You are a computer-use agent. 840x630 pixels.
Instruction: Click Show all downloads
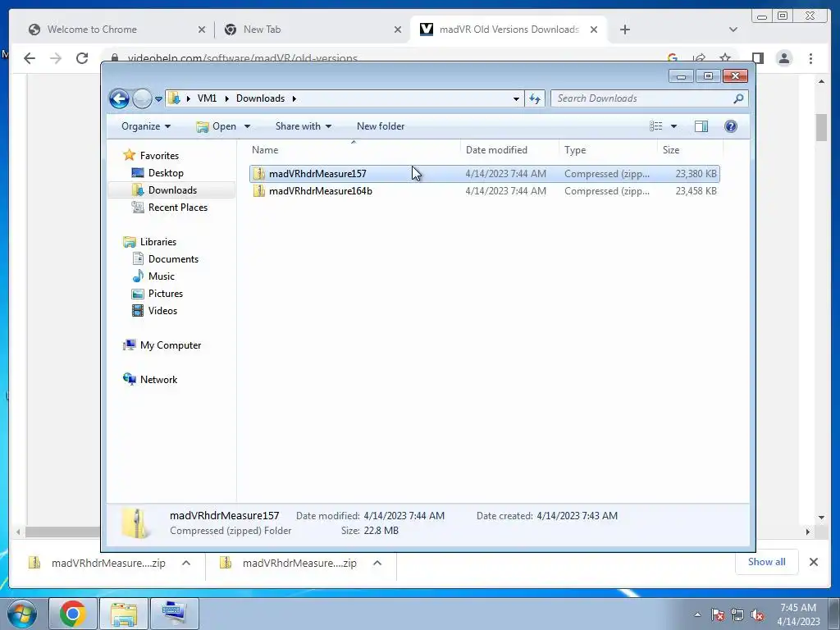(767, 562)
